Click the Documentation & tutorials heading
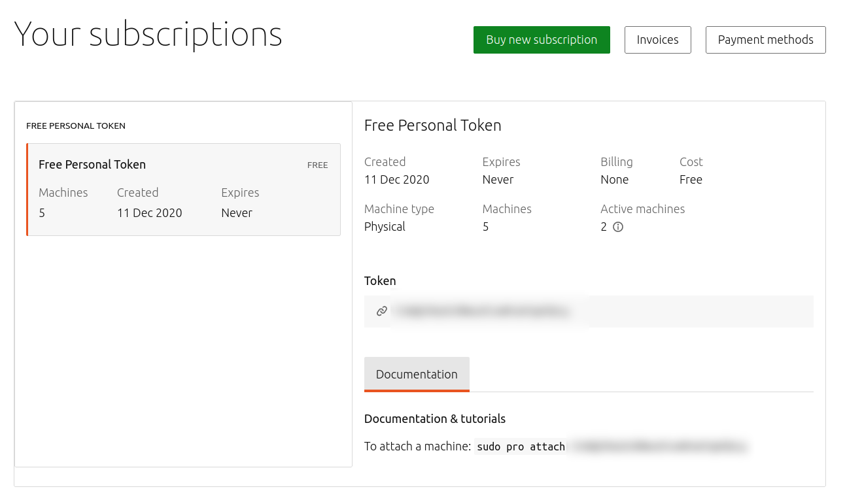This screenshot has width=845, height=504. (435, 419)
